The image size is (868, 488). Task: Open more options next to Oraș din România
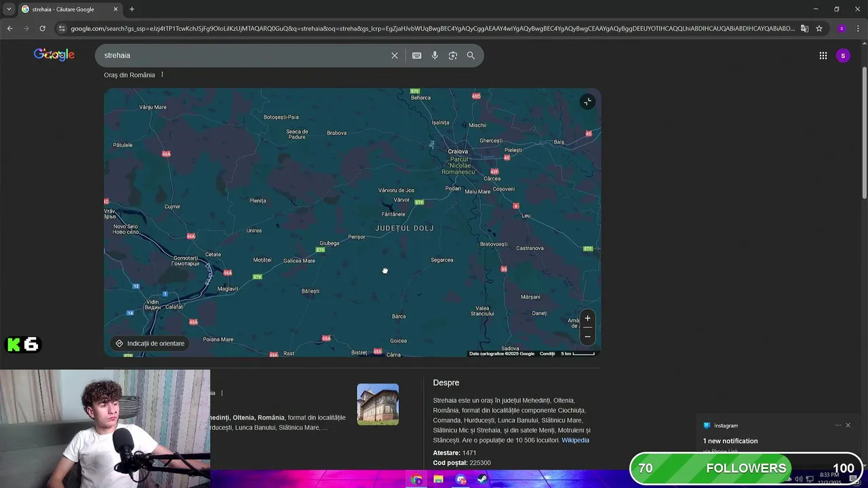pos(162,75)
